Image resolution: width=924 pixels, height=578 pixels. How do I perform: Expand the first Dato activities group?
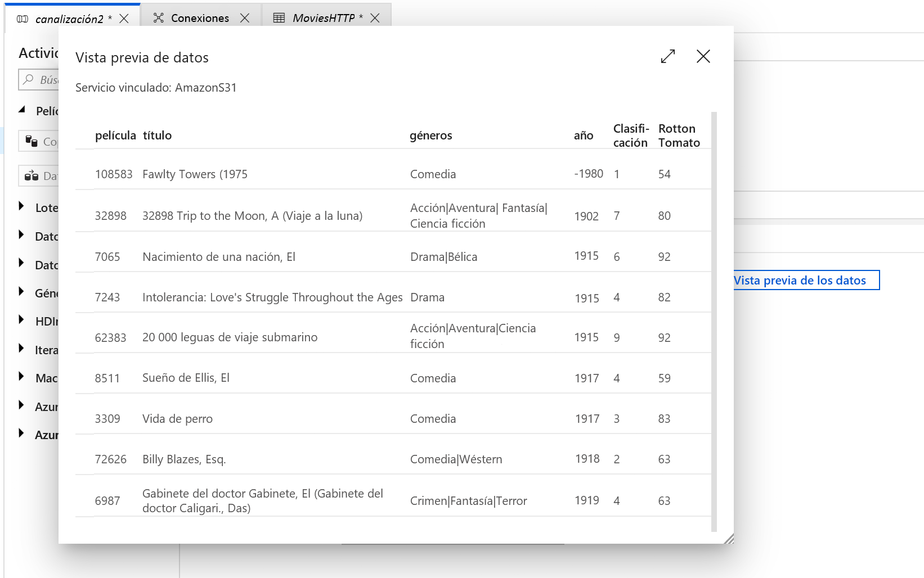pos(21,235)
